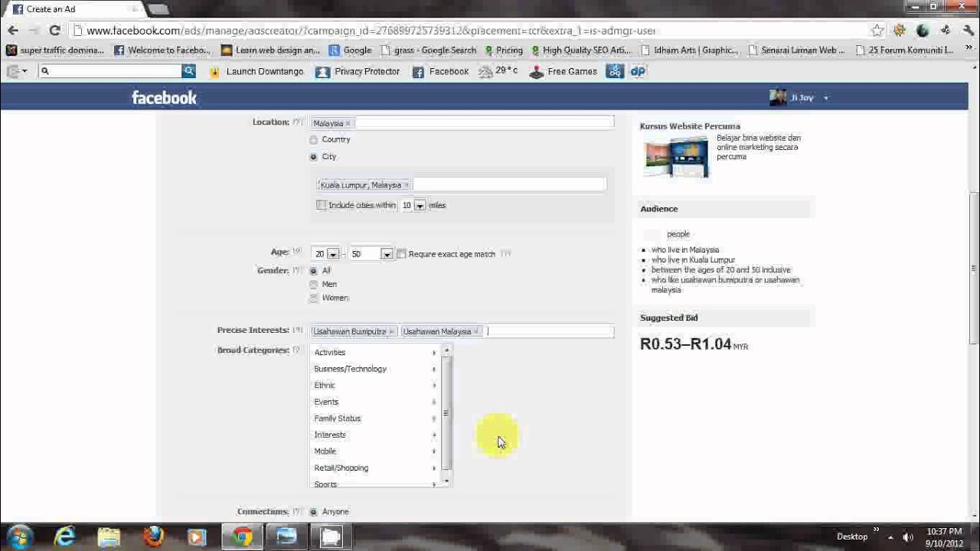The height and width of the screenshot is (551, 980).
Task: Open a new tab button
Action: point(158,9)
